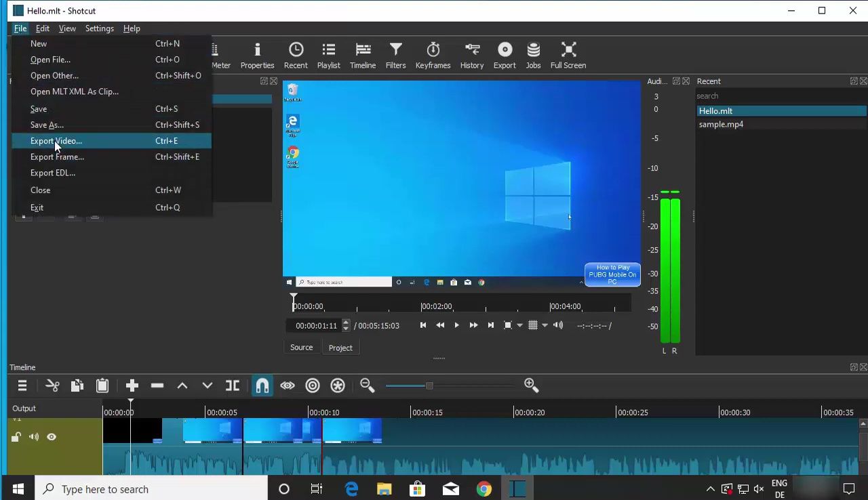This screenshot has height=500, width=868.
Task: Lock the V1 track
Action: tap(16, 437)
